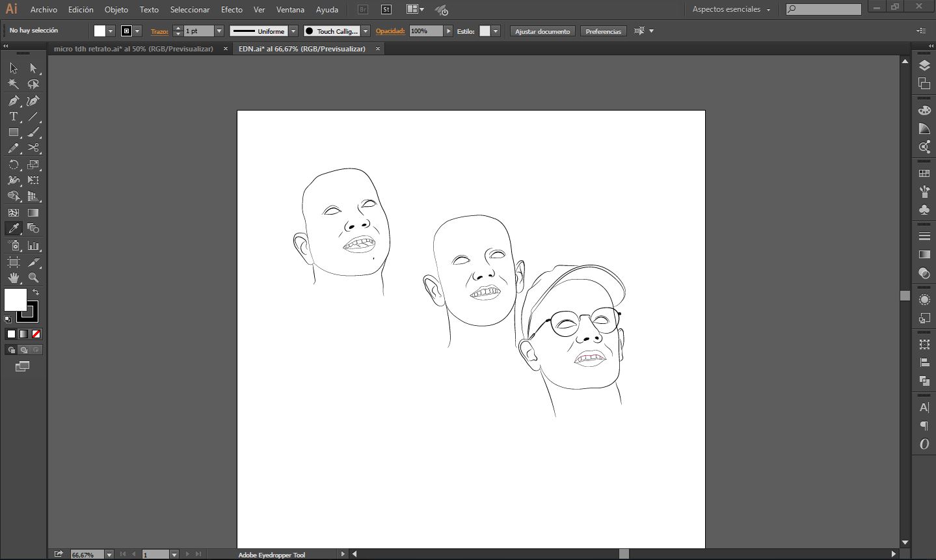The height and width of the screenshot is (560, 936).
Task: Select the Free Transform tool
Action: 33,180
